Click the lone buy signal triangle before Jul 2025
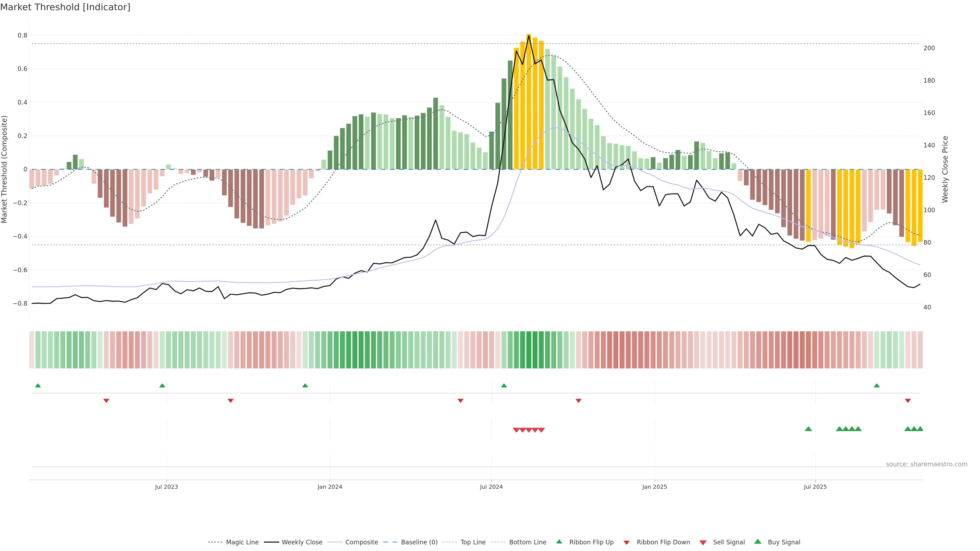 (808, 429)
